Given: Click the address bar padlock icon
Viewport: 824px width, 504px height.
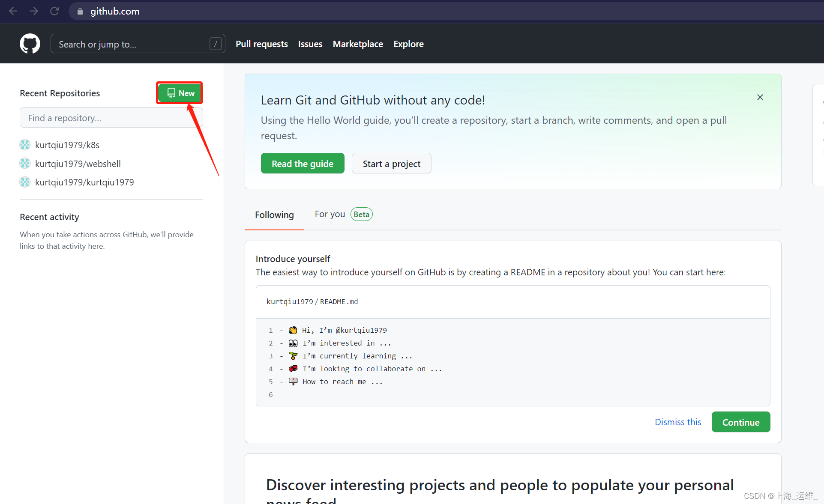Looking at the screenshot, I should 80,12.
